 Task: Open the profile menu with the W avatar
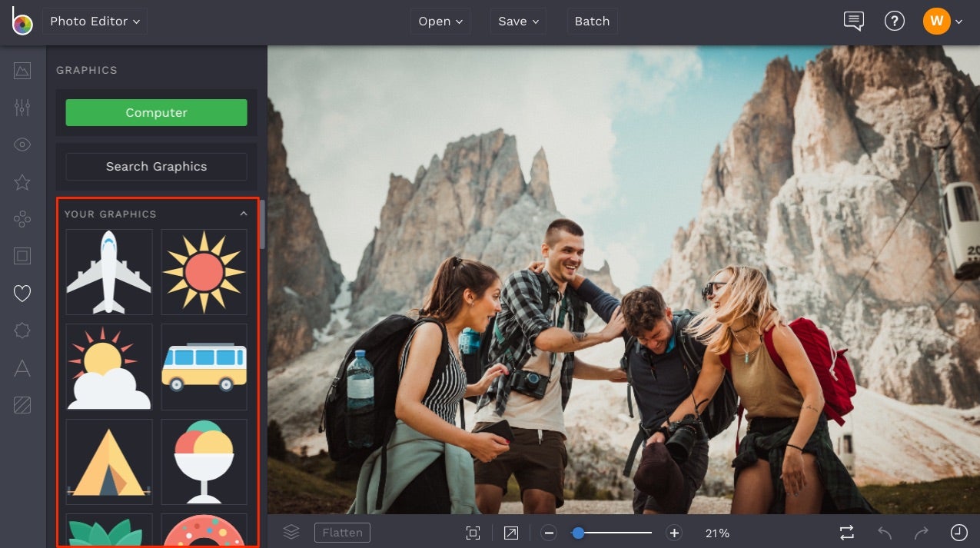click(x=936, y=22)
